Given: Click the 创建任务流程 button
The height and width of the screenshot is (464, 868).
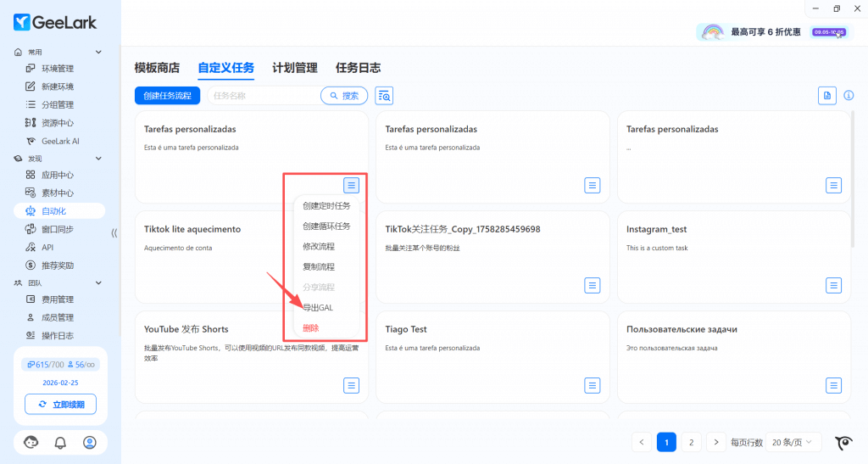Looking at the screenshot, I should tap(168, 96).
